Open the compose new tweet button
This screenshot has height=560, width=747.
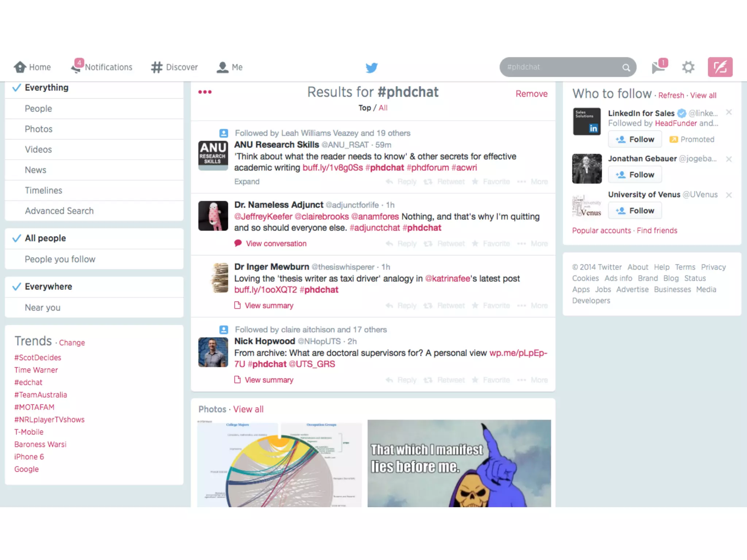720,67
